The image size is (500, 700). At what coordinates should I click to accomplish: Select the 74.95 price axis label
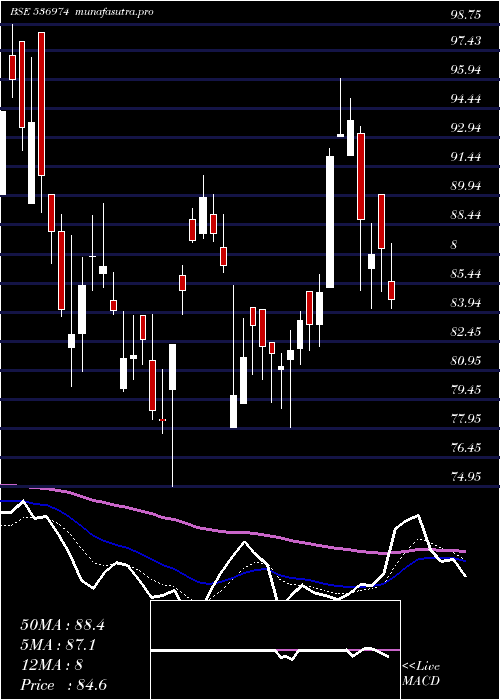(x=466, y=477)
